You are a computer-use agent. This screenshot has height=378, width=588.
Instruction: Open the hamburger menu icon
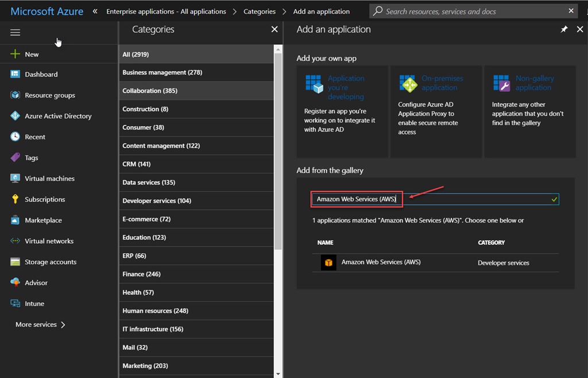(x=15, y=33)
